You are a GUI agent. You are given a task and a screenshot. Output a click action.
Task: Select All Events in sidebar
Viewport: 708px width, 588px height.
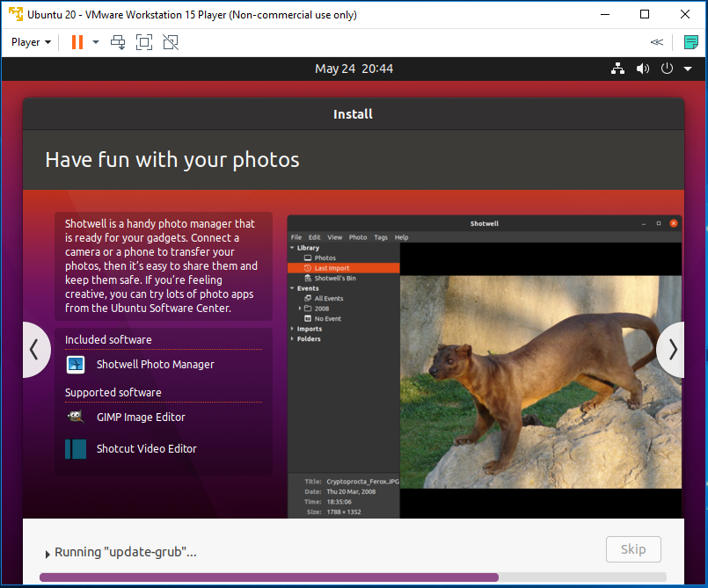329,298
